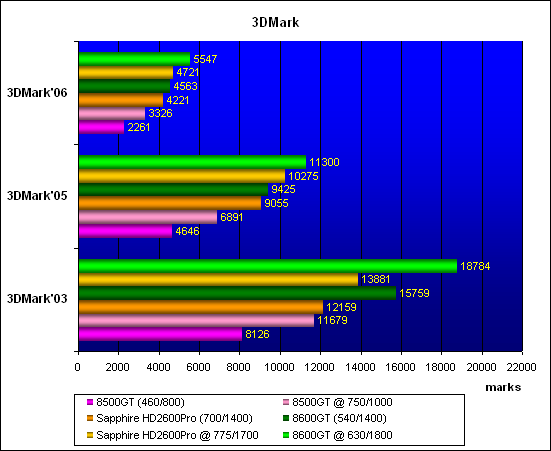Screen dimensions: 551x451
Task: Click the value label 6891
Action: coord(232,217)
